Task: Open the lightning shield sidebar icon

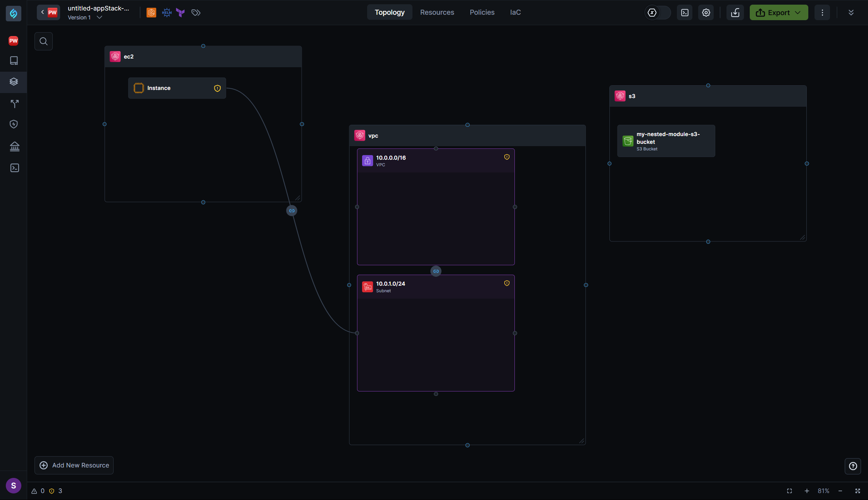Action: pos(14,124)
